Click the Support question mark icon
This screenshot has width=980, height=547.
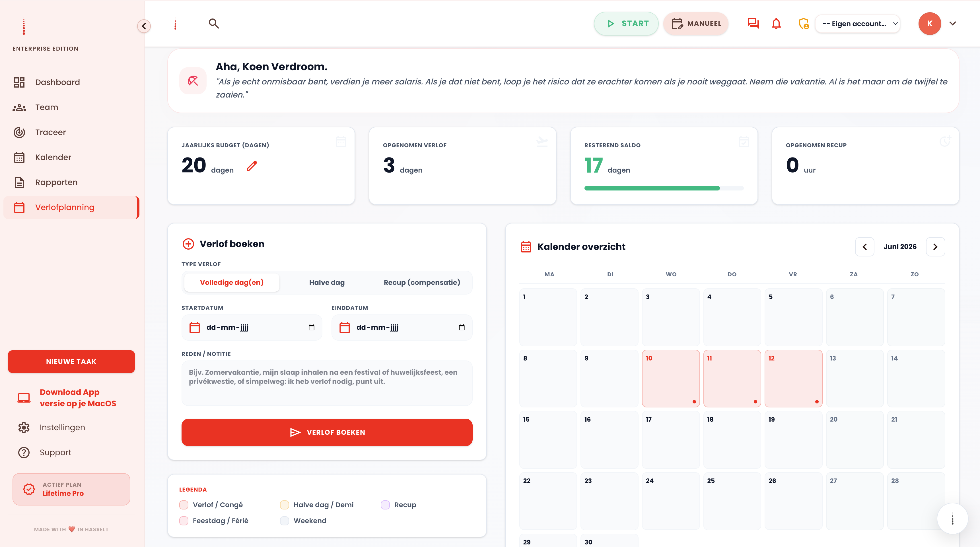(x=24, y=452)
